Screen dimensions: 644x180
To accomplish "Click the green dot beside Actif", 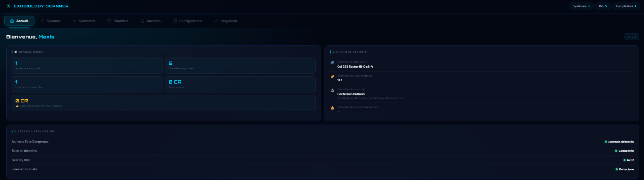I will pyautogui.click(x=624, y=160).
